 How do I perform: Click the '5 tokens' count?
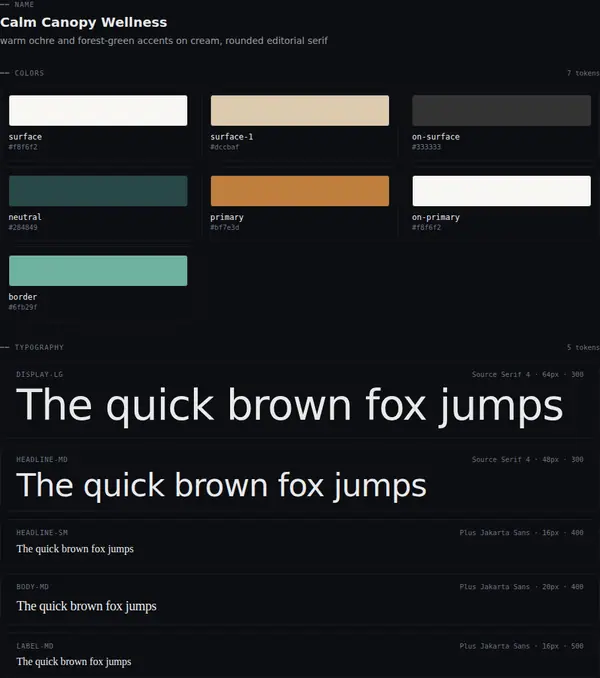point(583,347)
